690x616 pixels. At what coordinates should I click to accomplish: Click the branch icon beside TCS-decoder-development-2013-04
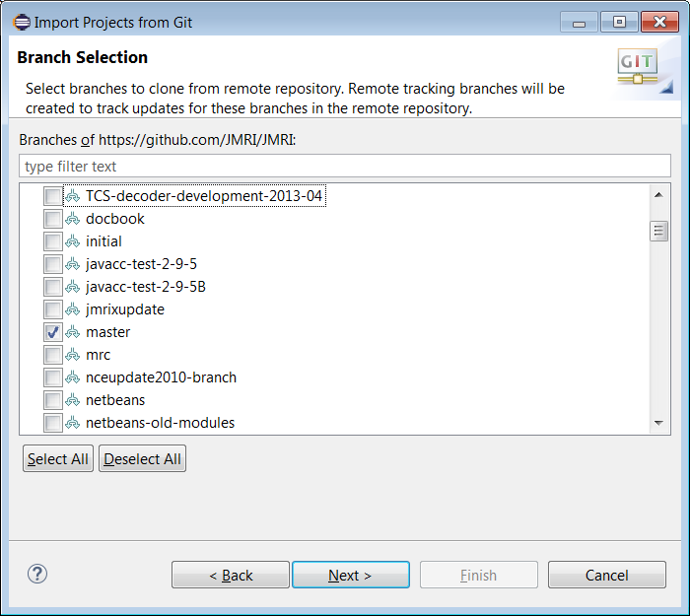tap(73, 196)
